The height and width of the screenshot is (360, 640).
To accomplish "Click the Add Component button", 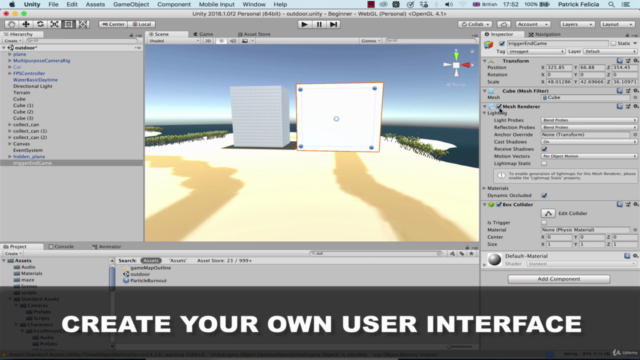I will click(559, 279).
